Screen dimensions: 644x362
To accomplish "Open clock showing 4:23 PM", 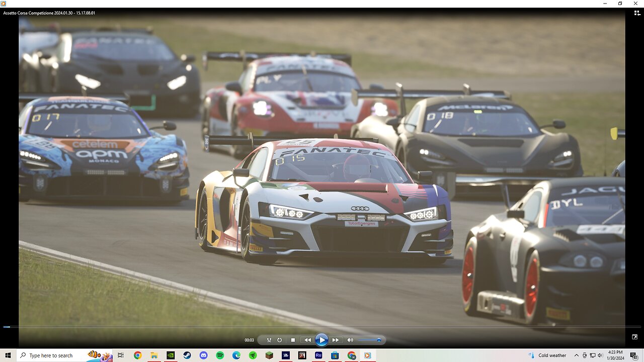I will point(616,355).
